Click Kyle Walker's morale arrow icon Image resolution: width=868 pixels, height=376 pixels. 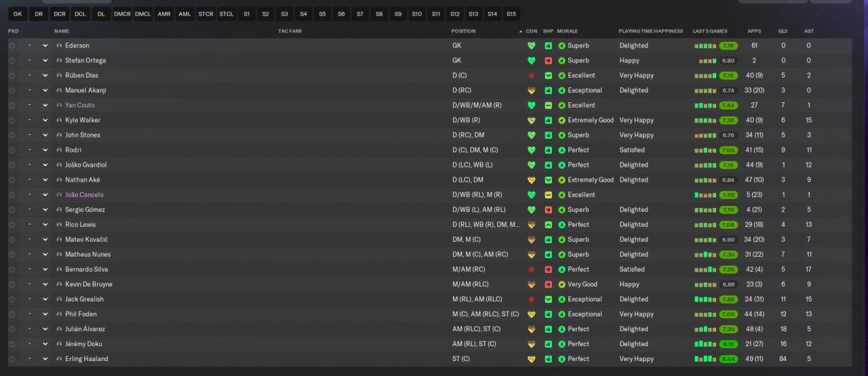point(561,120)
